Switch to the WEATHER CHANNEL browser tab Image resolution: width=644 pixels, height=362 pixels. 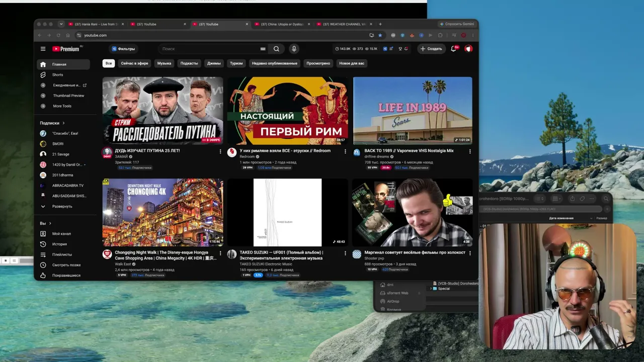click(344, 24)
